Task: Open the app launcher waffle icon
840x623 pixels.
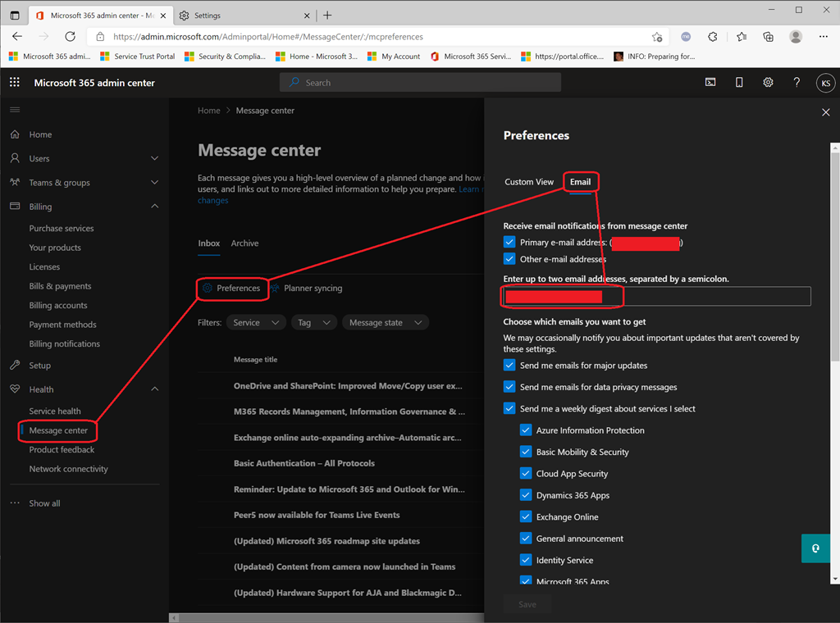Action: coord(15,83)
